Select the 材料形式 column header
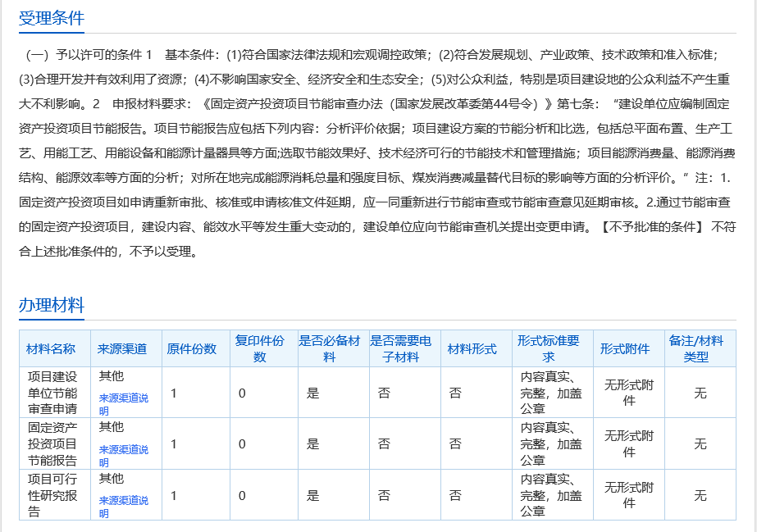Viewport: 757px width, 532px height. point(472,348)
